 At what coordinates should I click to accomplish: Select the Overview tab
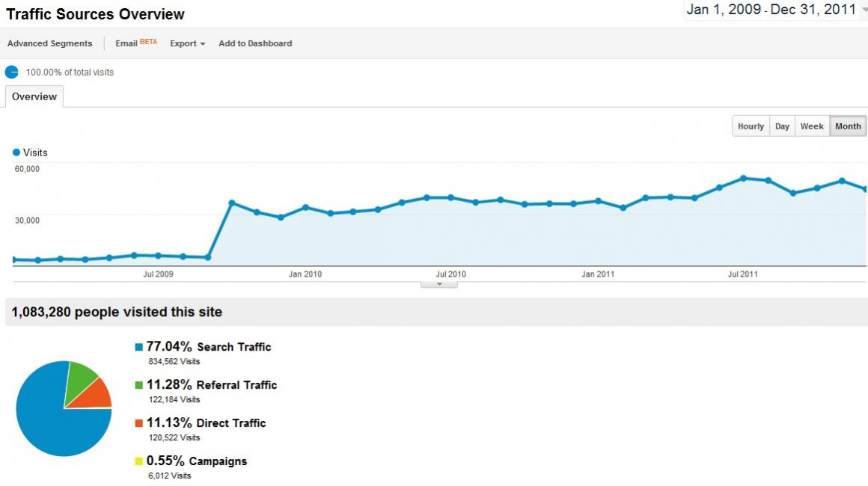point(34,96)
